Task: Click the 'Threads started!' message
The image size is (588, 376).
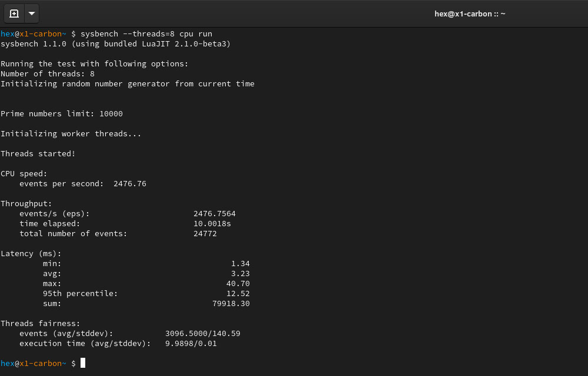Action: (38, 154)
